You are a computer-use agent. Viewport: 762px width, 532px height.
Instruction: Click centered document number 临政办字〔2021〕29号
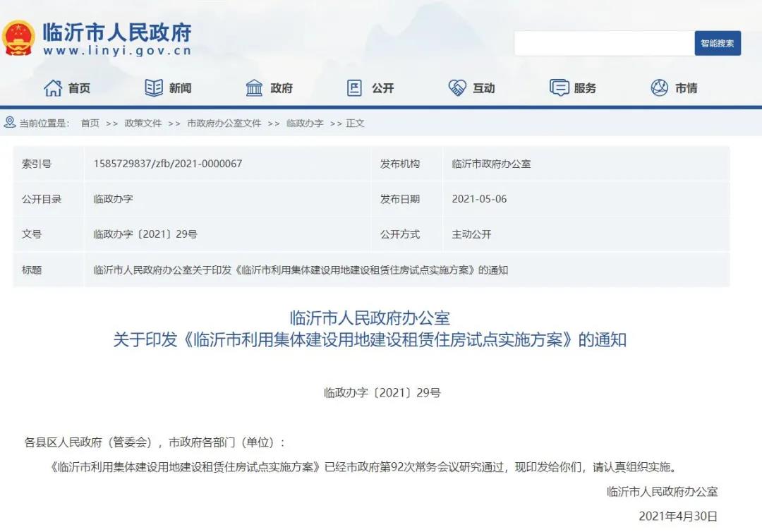tap(382, 392)
